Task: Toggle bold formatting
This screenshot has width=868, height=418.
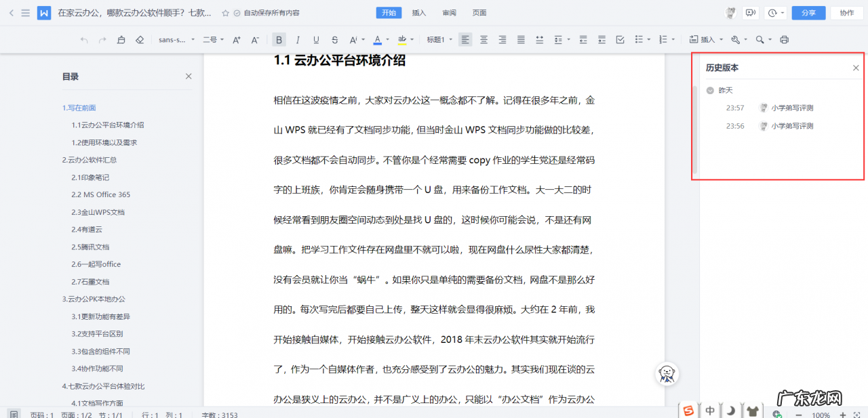Action: pos(279,39)
